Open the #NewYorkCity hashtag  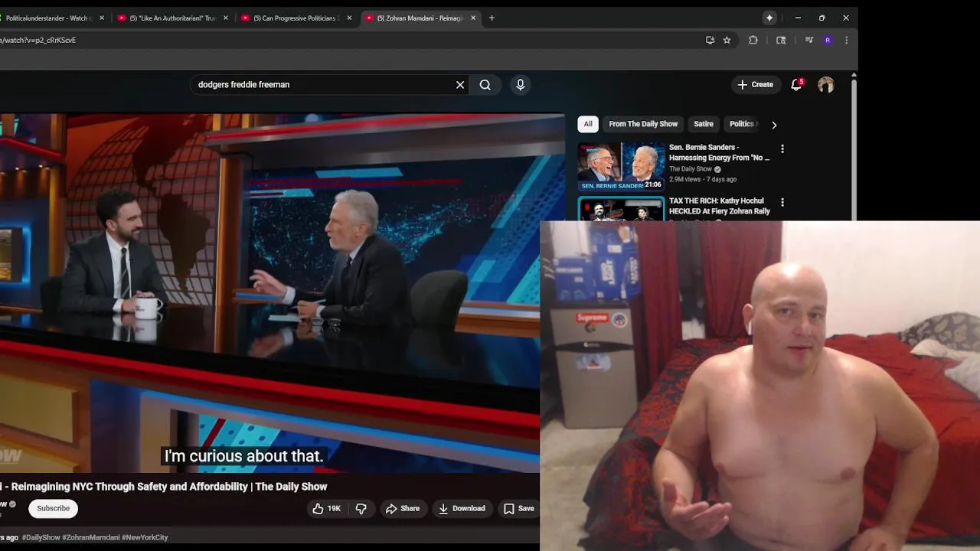145,537
